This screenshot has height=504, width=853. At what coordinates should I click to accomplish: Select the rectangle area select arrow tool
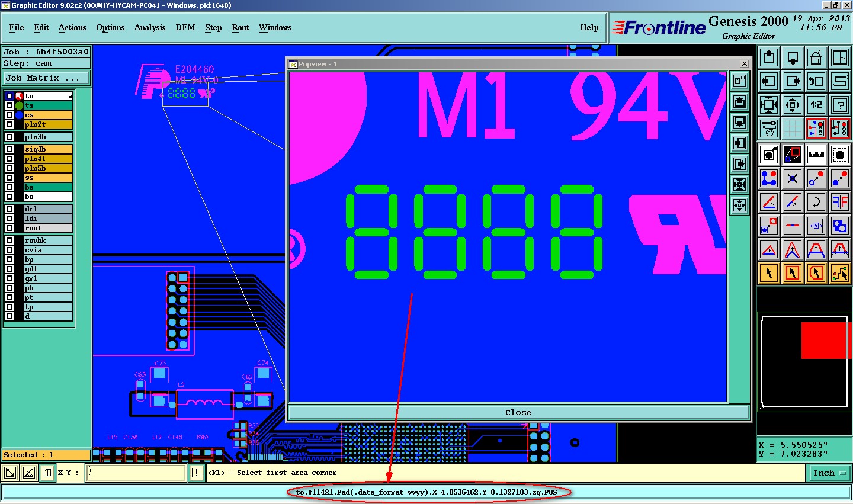[793, 273]
